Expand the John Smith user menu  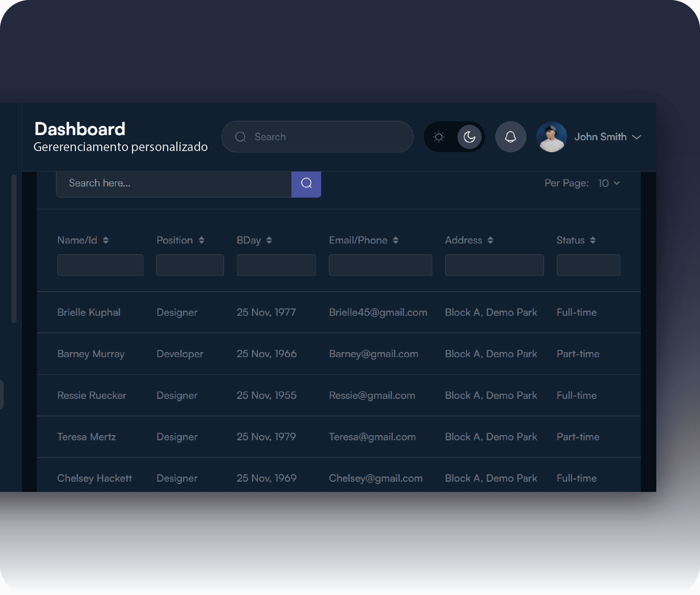point(637,137)
